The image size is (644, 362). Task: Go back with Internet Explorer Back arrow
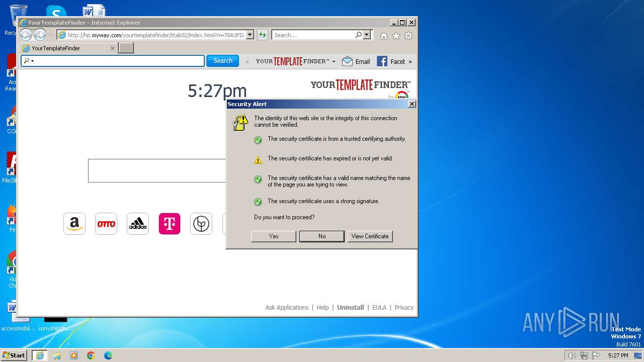tap(26, 35)
